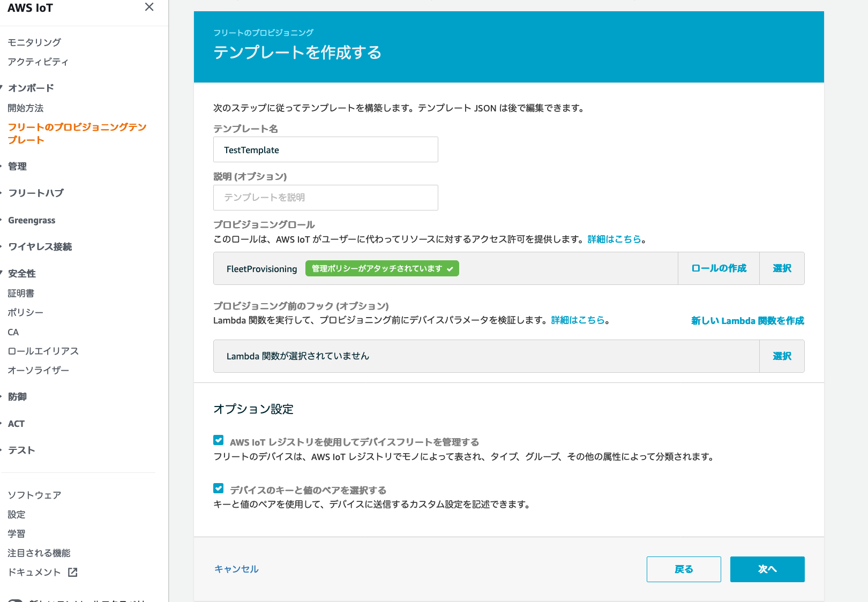Disable デバイスのキーと値のペアを選択する option

click(218, 488)
